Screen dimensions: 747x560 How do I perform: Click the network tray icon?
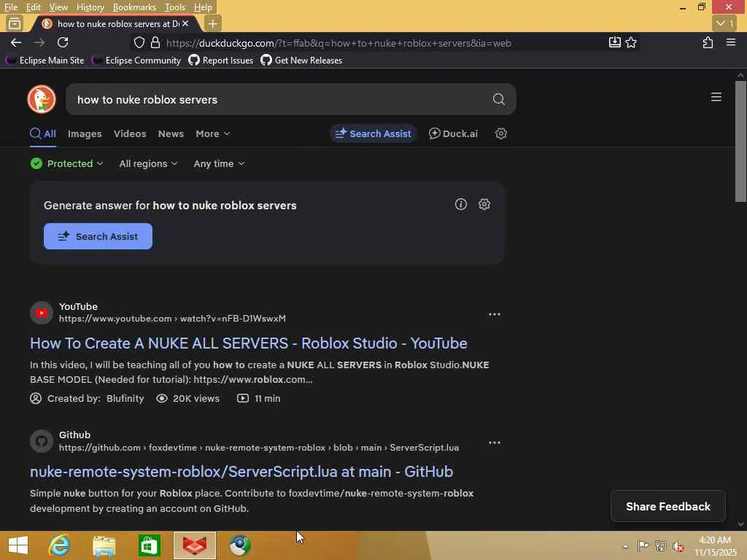(x=660, y=546)
